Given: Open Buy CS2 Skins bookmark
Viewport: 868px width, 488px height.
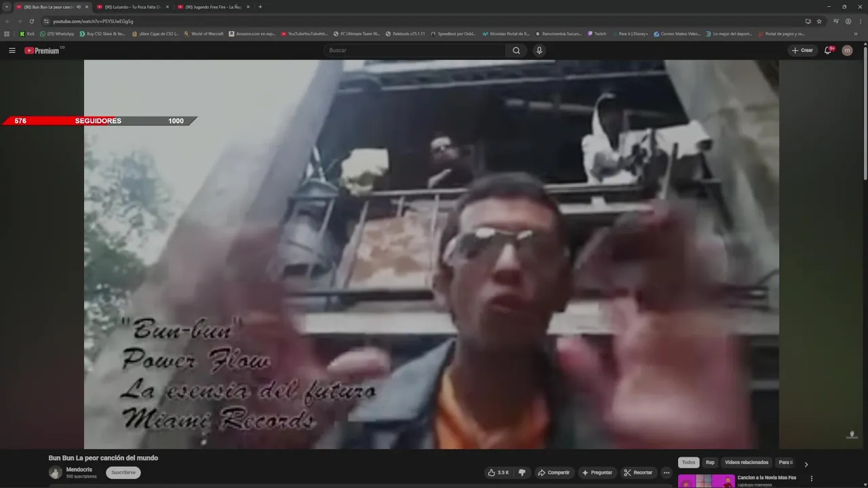Looking at the screenshot, I should click(102, 33).
